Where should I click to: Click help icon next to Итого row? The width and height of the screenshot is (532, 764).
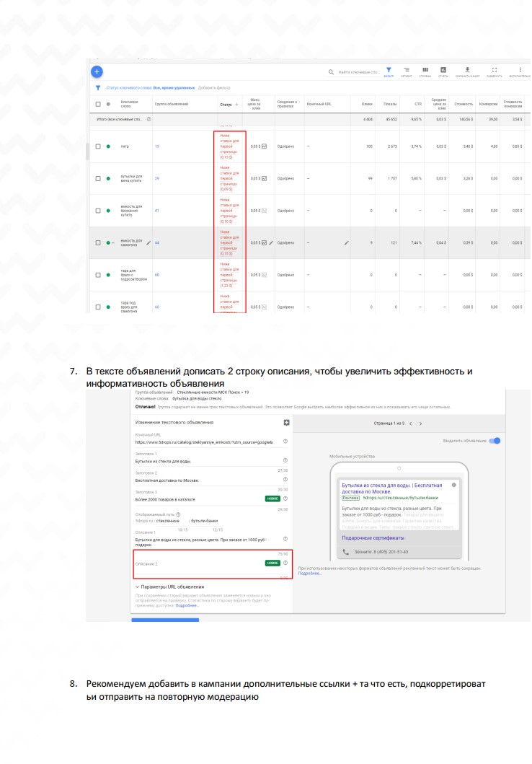149,119
